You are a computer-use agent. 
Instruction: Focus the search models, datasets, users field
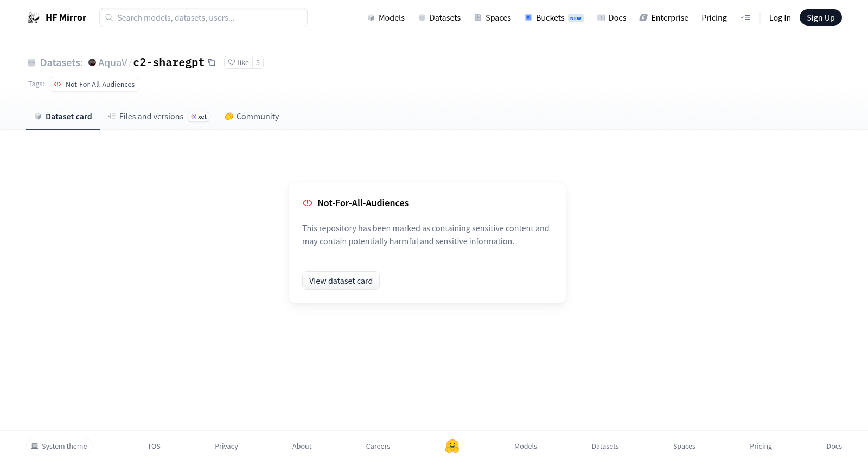click(203, 17)
